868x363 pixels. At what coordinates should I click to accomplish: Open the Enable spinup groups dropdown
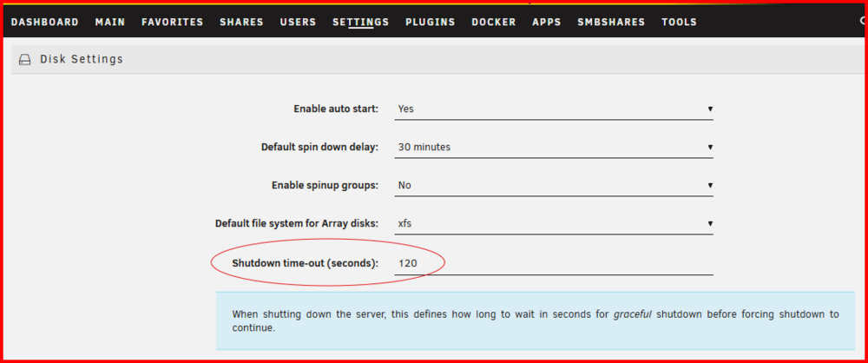click(x=554, y=186)
